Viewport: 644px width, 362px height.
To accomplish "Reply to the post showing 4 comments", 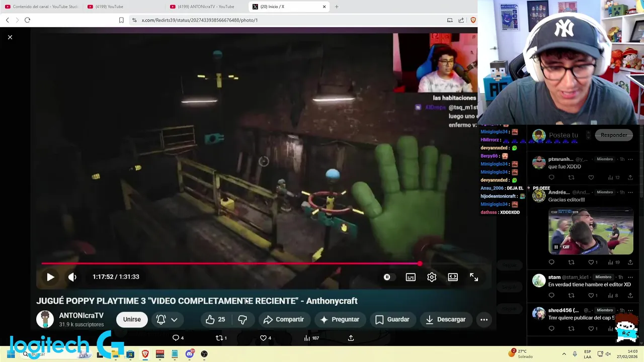I will tap(178, 338).
